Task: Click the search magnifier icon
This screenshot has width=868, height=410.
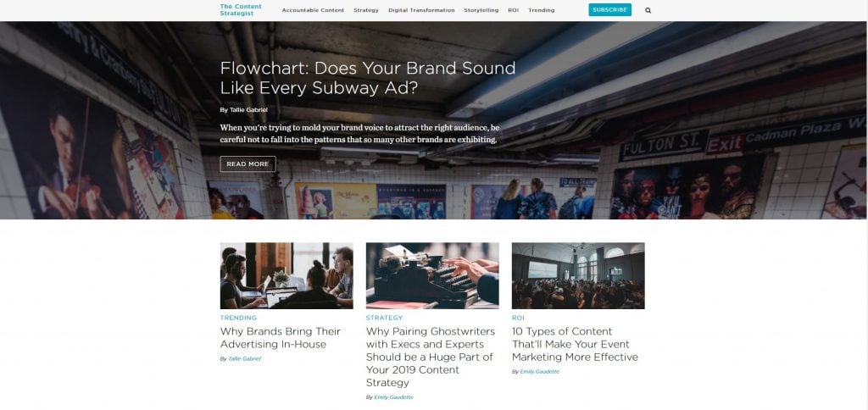Action: [648, 10]
